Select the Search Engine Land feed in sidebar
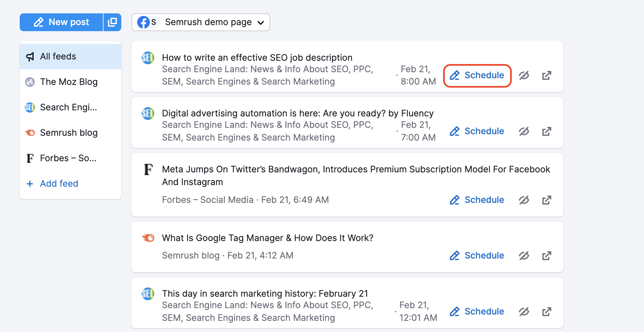The image size is (644, 332). click(68, 107)
